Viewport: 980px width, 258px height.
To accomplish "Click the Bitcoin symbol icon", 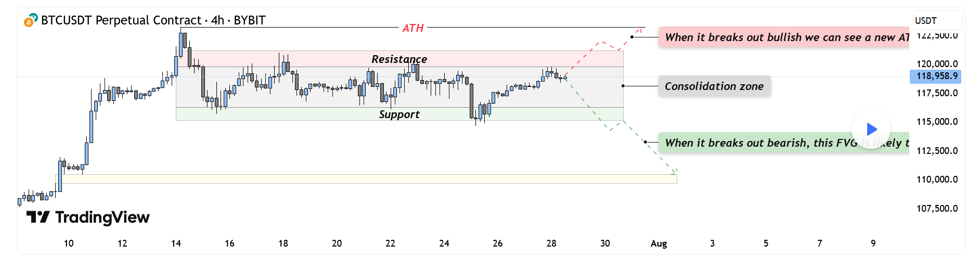I will click(x=30, y=20).
